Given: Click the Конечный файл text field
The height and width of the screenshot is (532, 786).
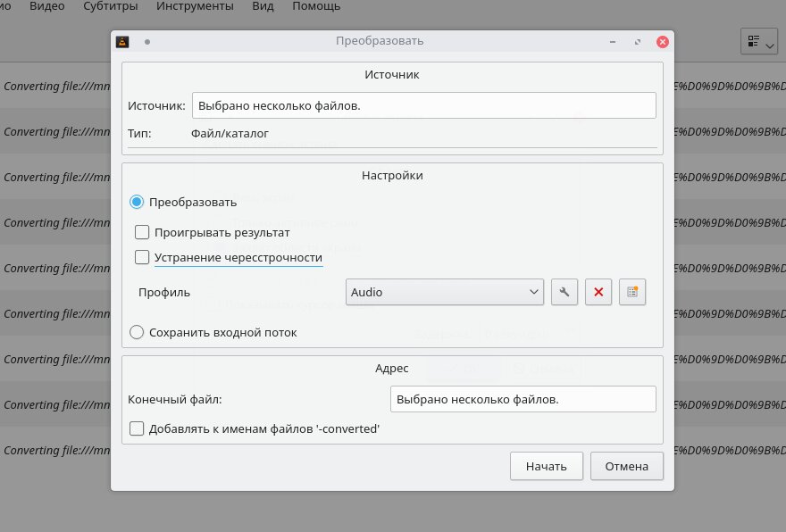Looking at the screenshot, I should 523,399.
